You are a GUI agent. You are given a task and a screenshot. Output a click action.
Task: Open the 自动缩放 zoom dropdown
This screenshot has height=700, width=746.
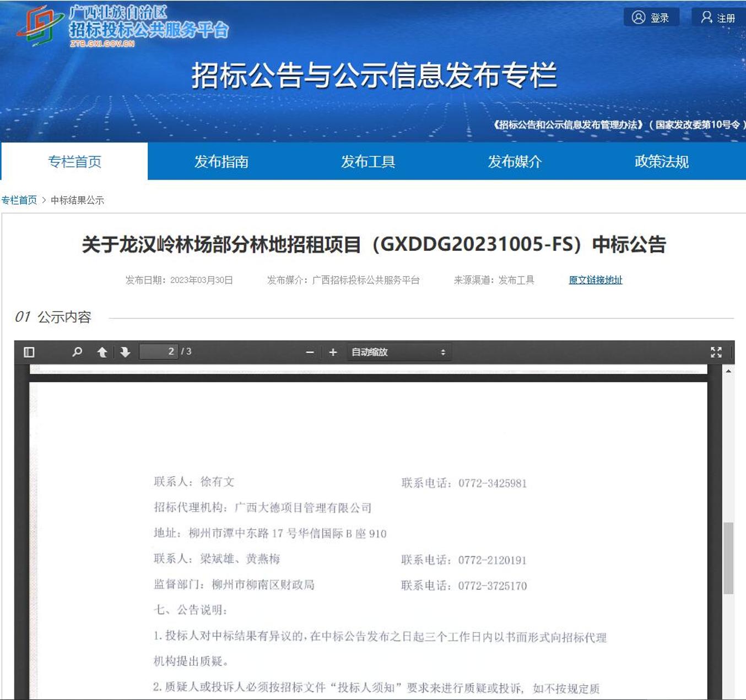(398, 352)
